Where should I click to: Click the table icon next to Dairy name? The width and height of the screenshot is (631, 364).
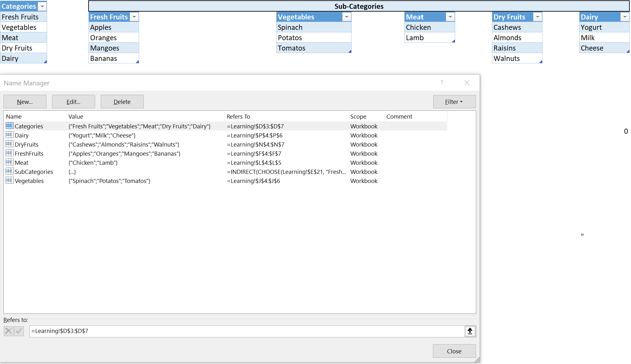tap(10, 135)
